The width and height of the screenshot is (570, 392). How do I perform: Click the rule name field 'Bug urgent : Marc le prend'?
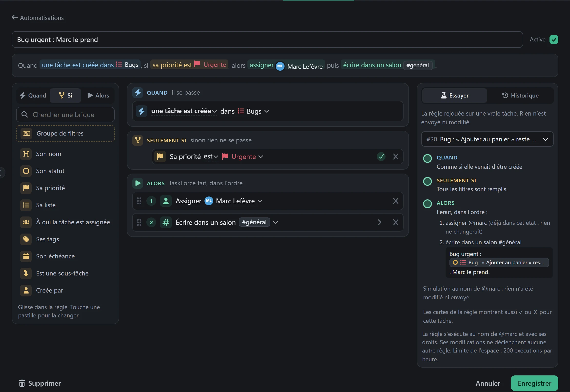267,39
